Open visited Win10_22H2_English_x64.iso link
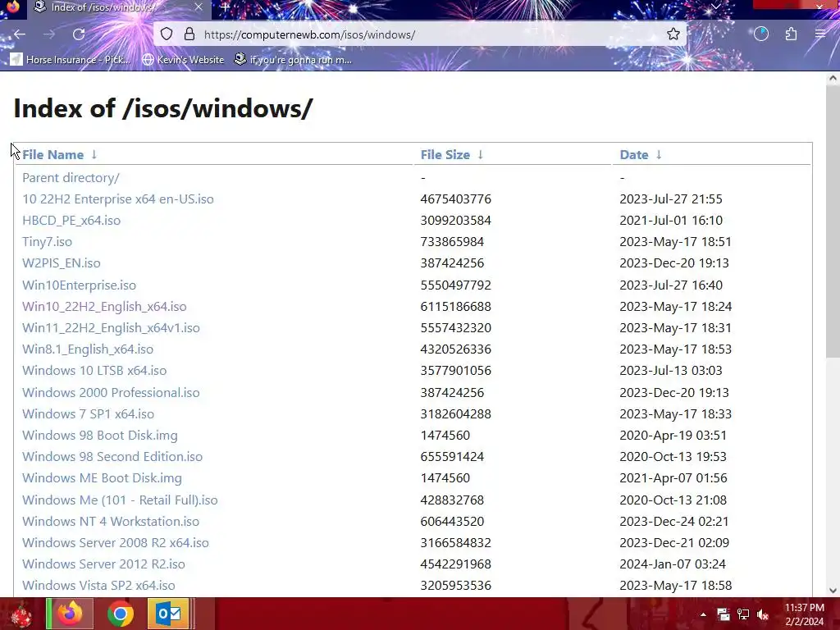The width and height of the screenshot is (840, 630). coord(104,307)
